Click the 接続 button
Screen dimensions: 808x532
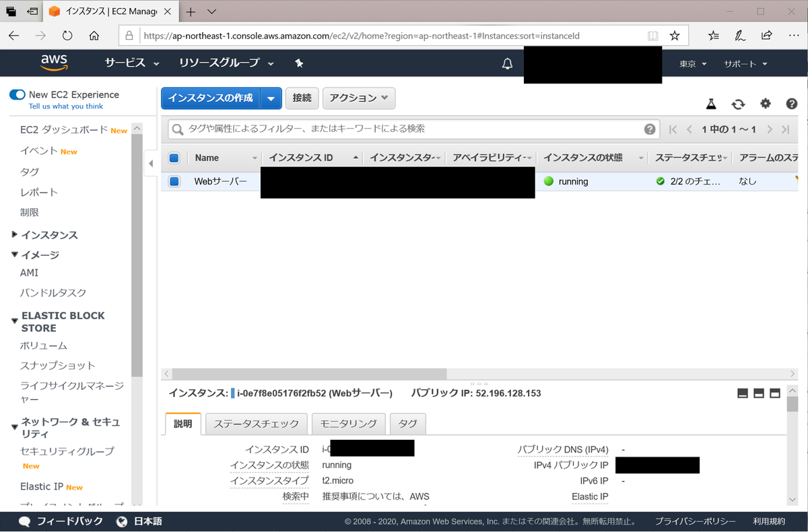302,98
